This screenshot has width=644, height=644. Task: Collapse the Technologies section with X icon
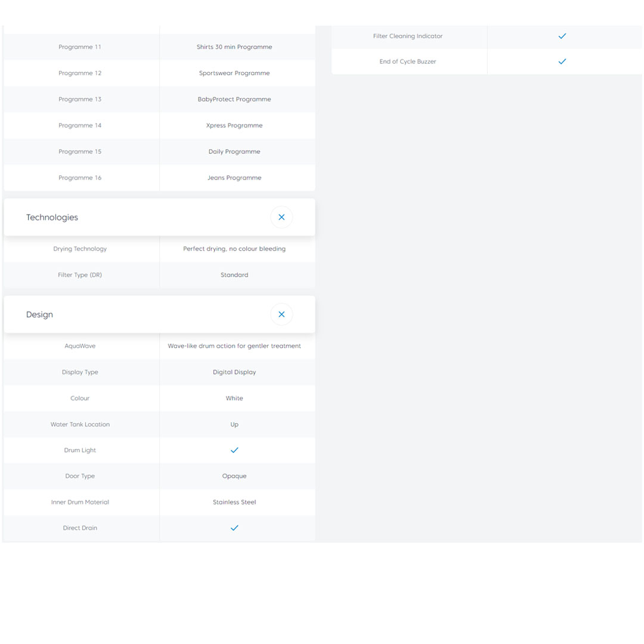281,218
